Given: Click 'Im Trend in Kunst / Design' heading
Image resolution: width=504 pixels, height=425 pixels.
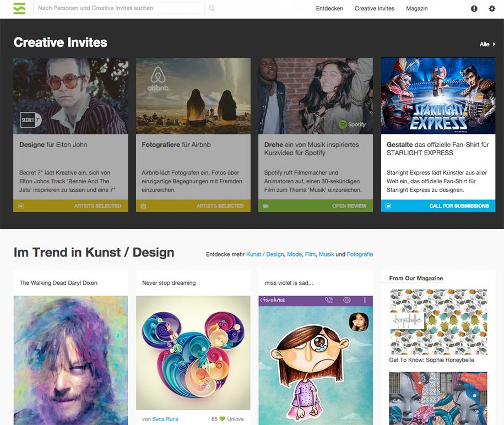Looking at the screenshot, I should click(94, 253).
